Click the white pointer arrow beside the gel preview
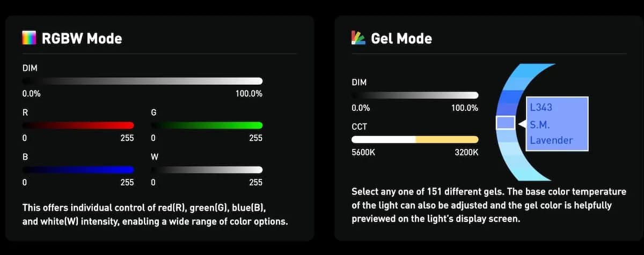This screenshot has width=644, height=255. (521, 124)
